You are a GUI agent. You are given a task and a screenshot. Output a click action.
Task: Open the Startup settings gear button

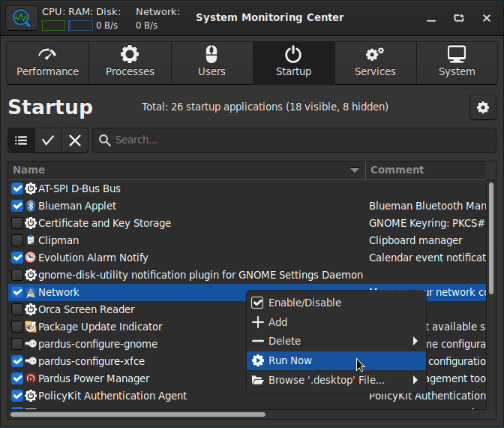[482, 107]
